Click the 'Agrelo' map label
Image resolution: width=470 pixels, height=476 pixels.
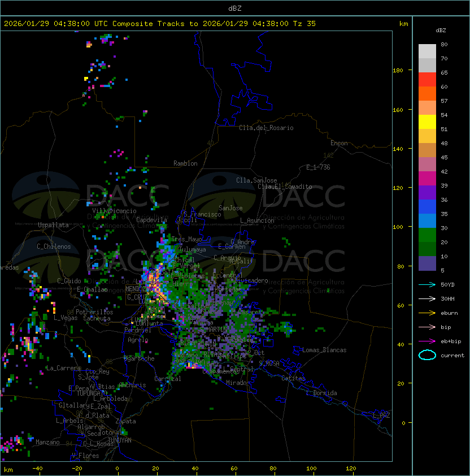pos(138,340)
